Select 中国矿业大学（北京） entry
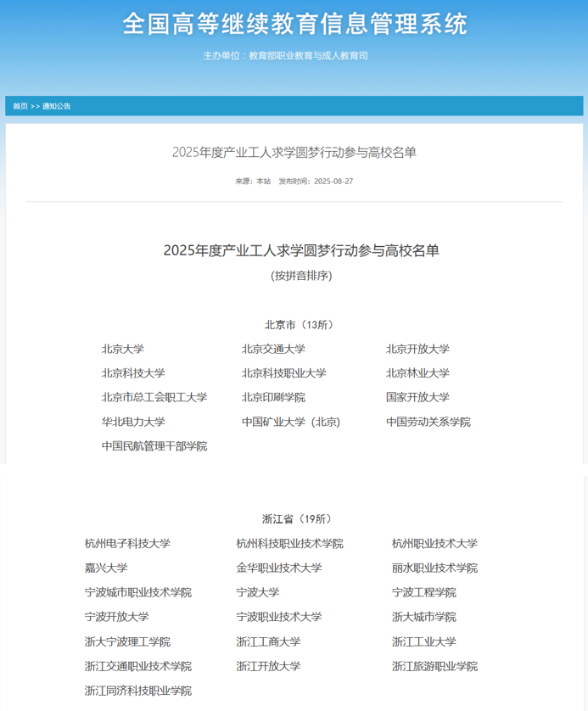588x711 pixels. click(x=291, y=422)
